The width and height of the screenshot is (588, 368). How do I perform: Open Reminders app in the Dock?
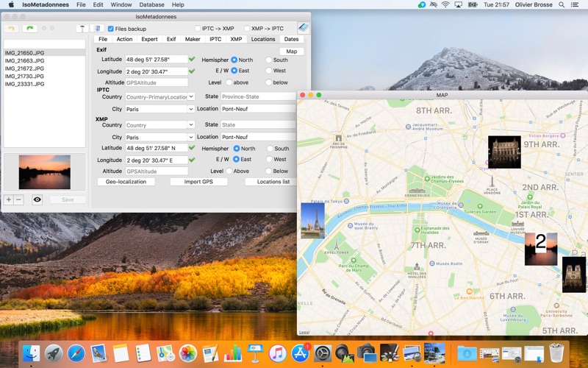click(143, 353)
